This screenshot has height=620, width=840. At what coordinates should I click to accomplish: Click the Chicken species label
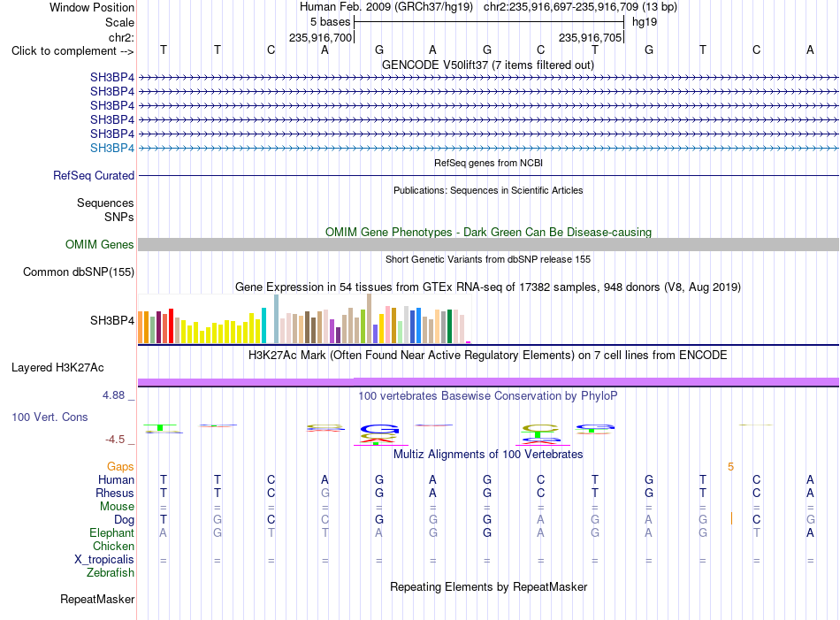113,546
